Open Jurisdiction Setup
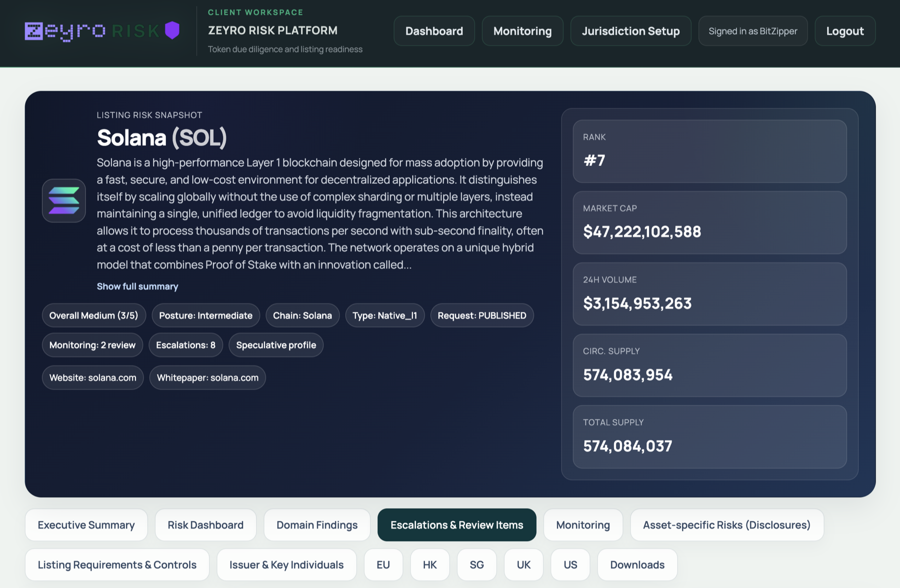Viewport: 900px width, 588px height. 630,30
